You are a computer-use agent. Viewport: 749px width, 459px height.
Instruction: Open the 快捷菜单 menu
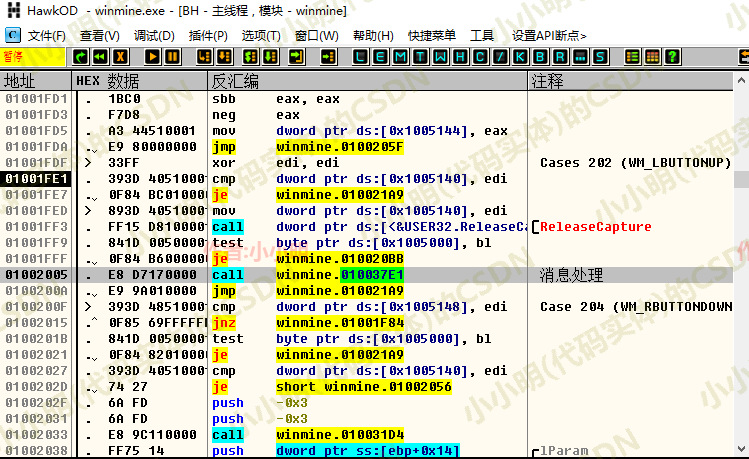[431, 36]
